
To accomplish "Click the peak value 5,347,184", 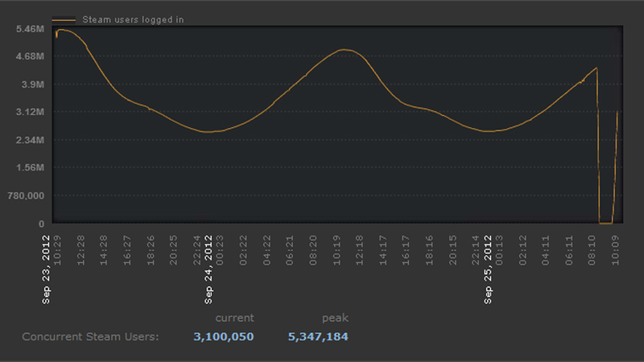I will coord(318,336).
